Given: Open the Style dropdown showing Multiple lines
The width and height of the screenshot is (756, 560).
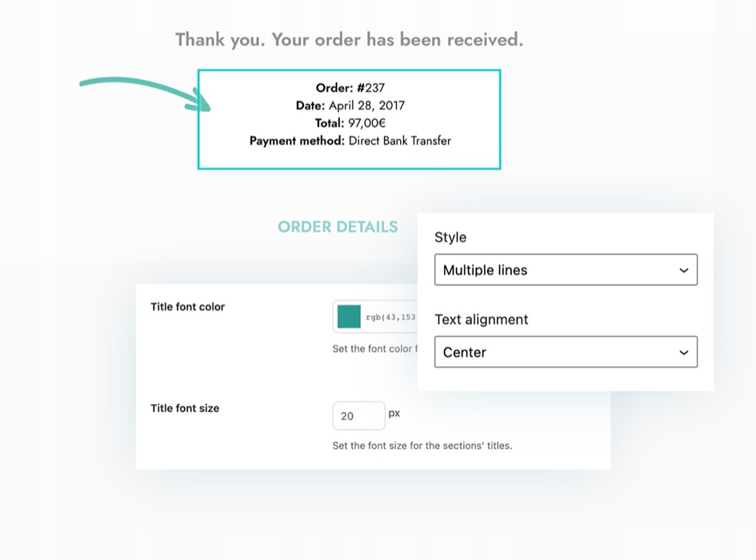Looking at the screenshot, I should [565, 270].
